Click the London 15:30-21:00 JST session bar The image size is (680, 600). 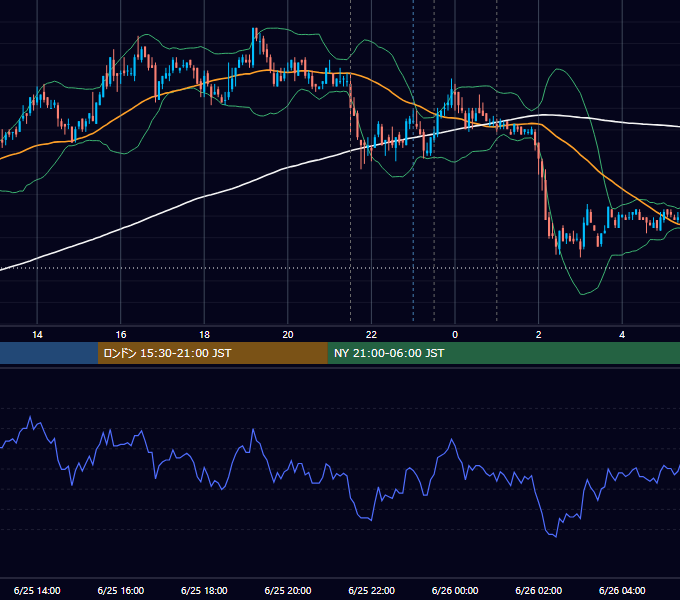coord(212,353)
